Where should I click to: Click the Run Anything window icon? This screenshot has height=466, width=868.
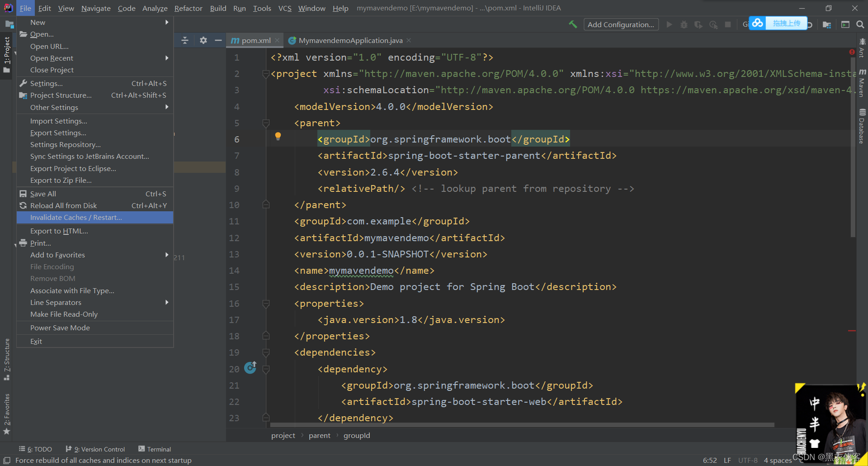tap(845, 24)
